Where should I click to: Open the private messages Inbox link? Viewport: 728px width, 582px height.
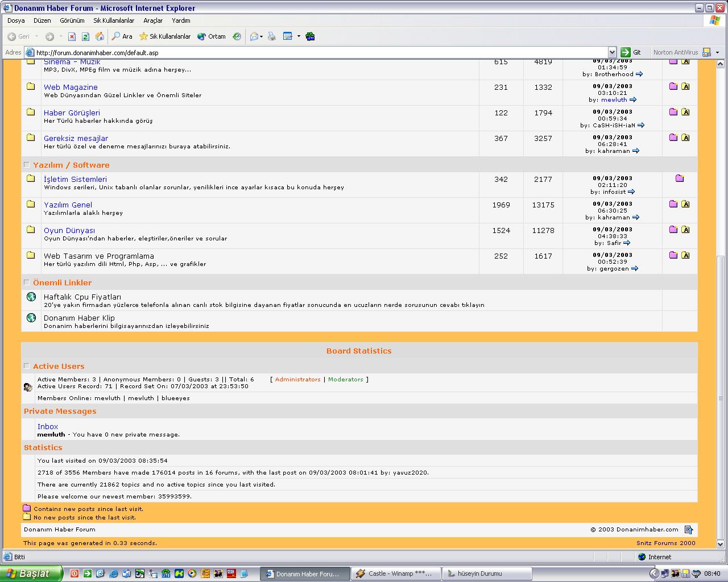tap(48, 426)
